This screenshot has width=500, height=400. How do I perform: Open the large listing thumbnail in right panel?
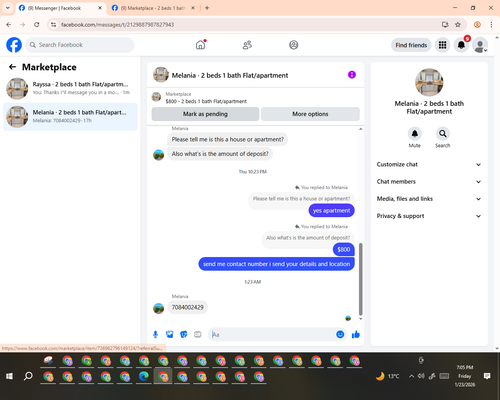coord(429,82)
